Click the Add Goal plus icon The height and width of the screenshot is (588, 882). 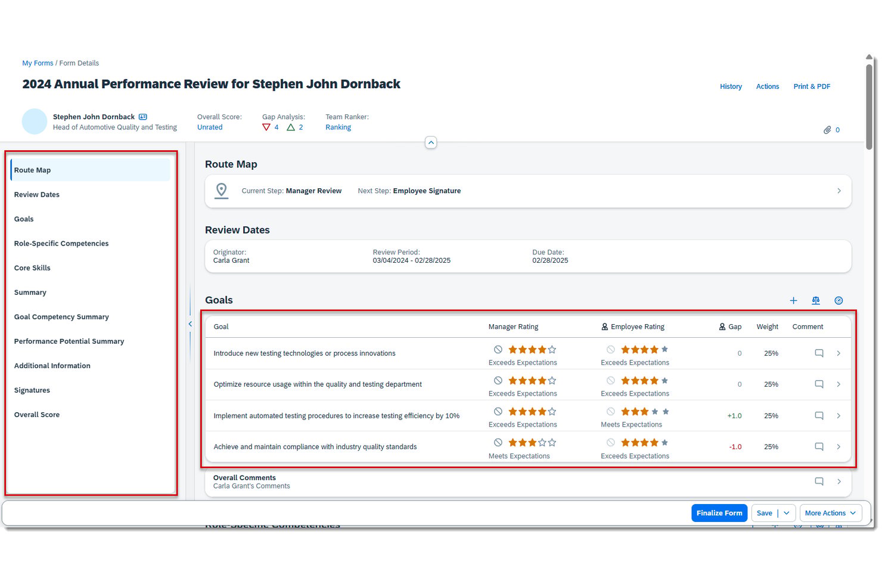[x=793, y=300]
